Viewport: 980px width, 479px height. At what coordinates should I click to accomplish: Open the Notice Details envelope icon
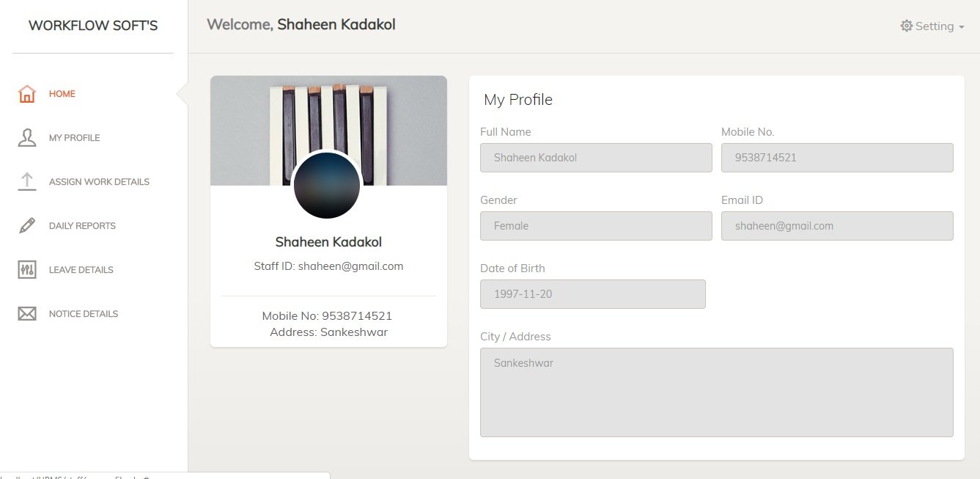(27, 314)
